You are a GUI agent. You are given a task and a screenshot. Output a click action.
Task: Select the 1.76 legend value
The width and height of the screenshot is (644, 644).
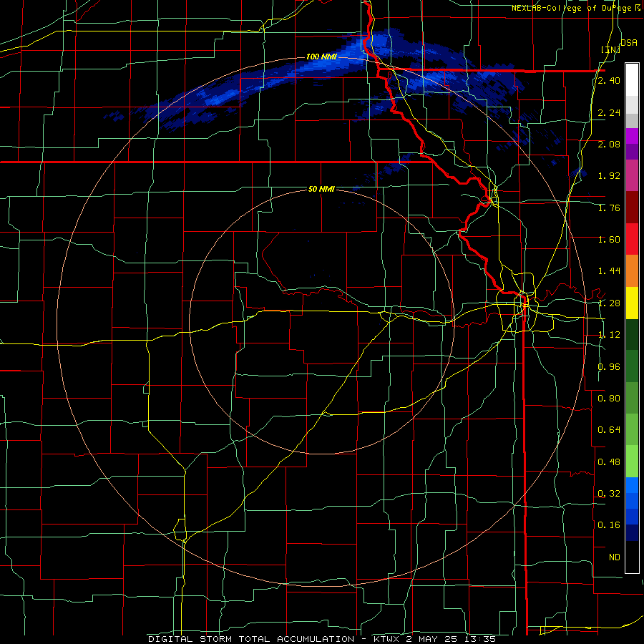point(609,208)
